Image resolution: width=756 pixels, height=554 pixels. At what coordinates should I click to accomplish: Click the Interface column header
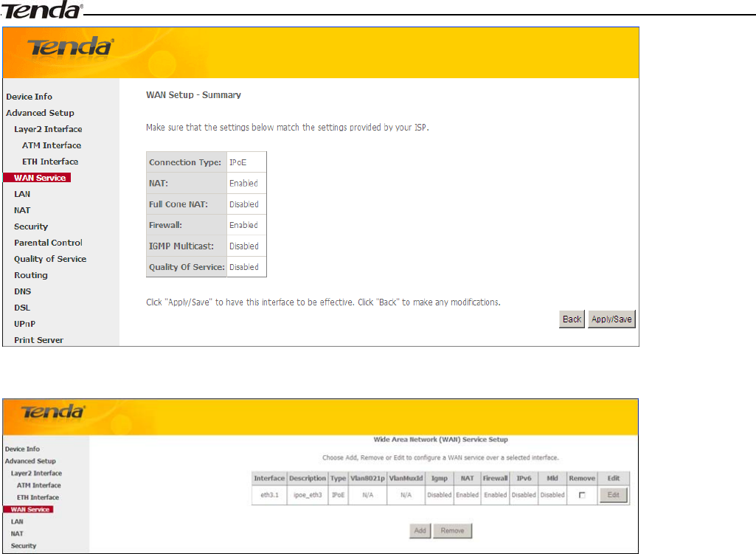pos(269,478)
